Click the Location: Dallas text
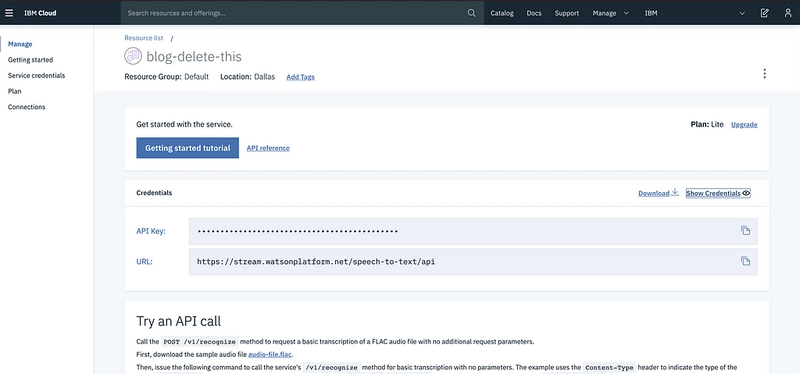Screen dimensions: 800x374 (x=247, y=77)
